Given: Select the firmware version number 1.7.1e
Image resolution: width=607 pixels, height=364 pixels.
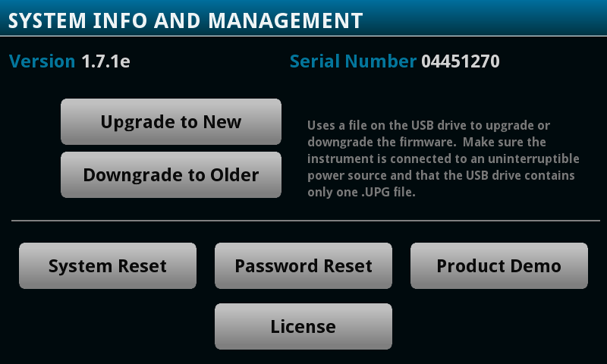Looking at the screenshot, I should 105,61.
